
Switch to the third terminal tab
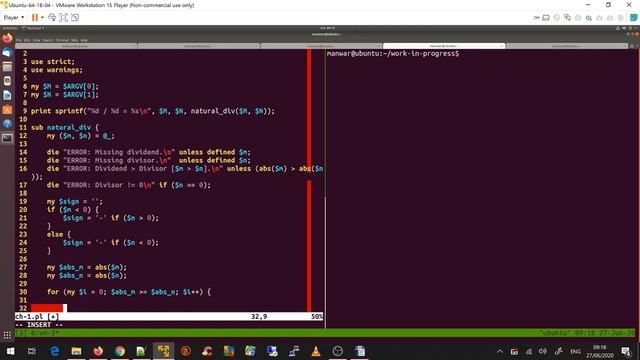pyautogui.click(x=321, y=46)
